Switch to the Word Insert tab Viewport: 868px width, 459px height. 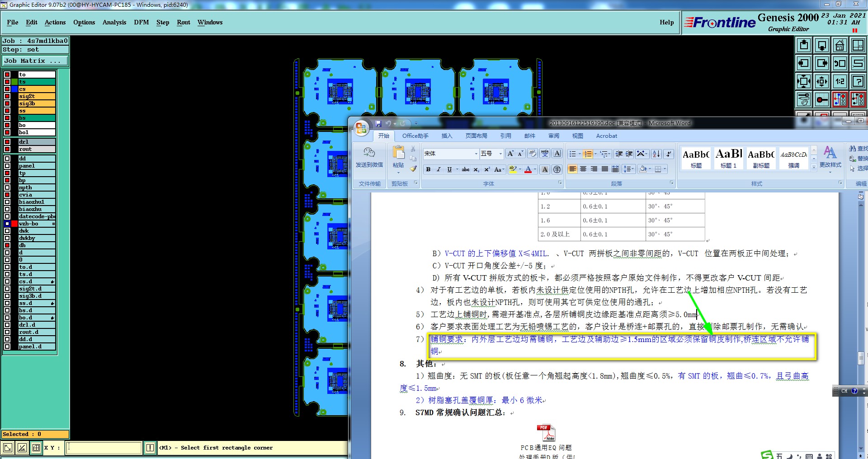click(x=447, y=136)
